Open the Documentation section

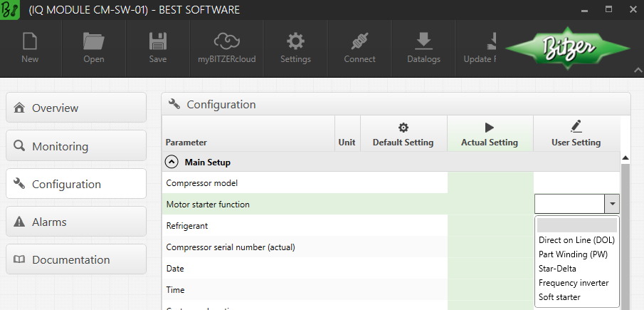[x=76, y=259]
